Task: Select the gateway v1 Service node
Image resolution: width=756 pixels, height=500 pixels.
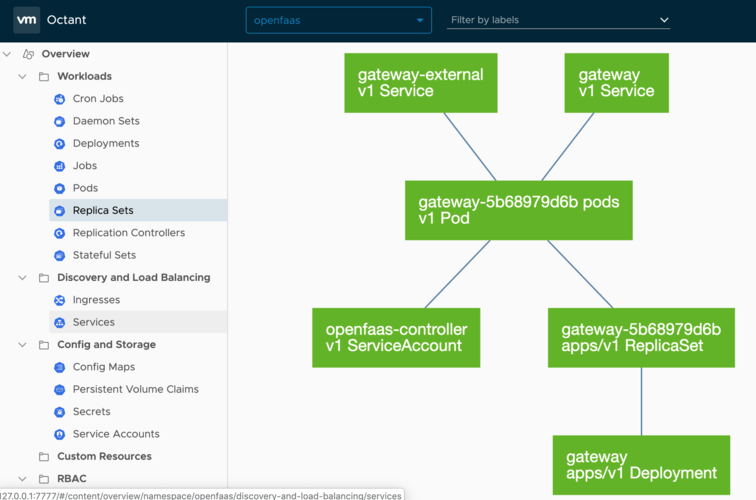Action: pos(617,83)
